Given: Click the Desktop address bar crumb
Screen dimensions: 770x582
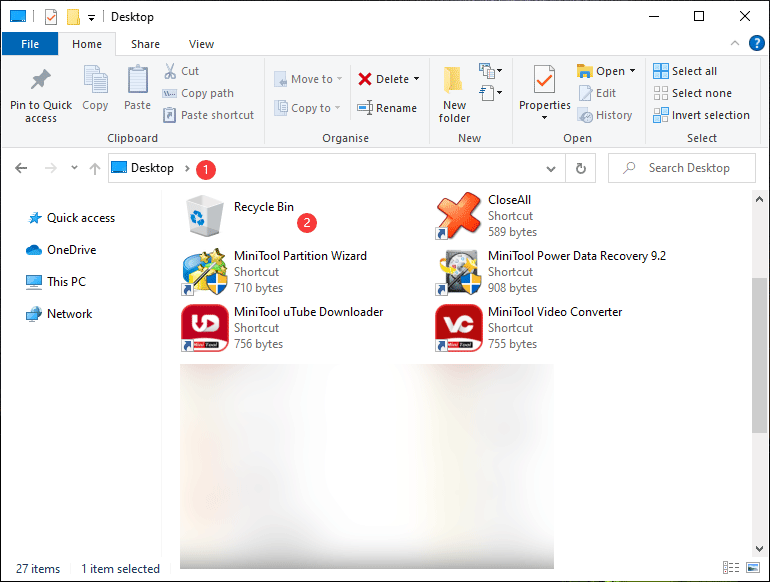Looking at the screenshot, I should [x=152, y=168].
